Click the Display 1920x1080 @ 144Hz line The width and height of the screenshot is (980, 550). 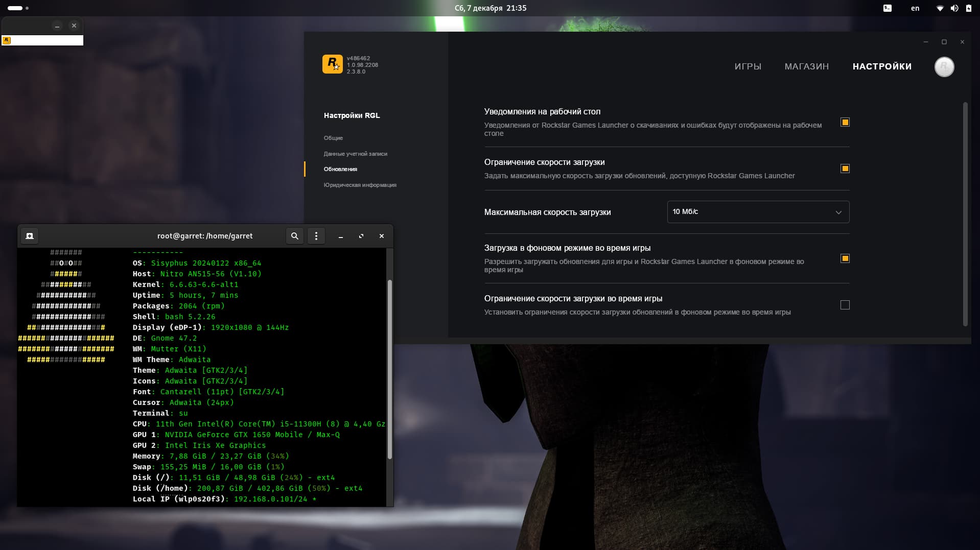211,327
